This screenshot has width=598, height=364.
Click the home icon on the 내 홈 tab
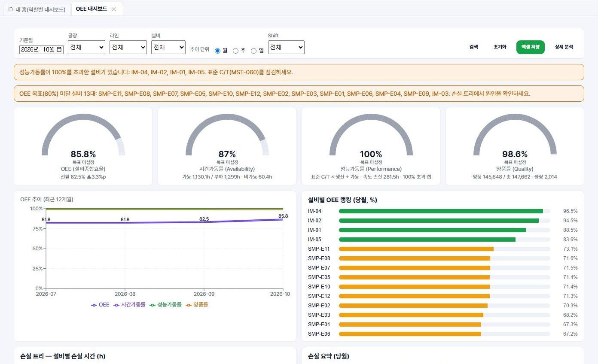point(11,9)
